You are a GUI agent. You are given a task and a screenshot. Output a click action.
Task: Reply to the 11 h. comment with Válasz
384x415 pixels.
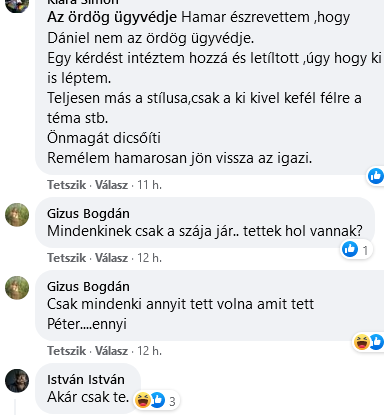pos(111,185)
